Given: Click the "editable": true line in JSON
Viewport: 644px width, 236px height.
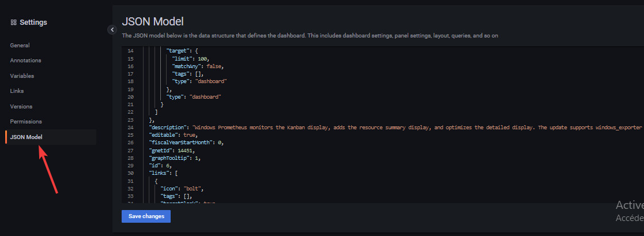Looking at the screenshot, I should 174,134.
